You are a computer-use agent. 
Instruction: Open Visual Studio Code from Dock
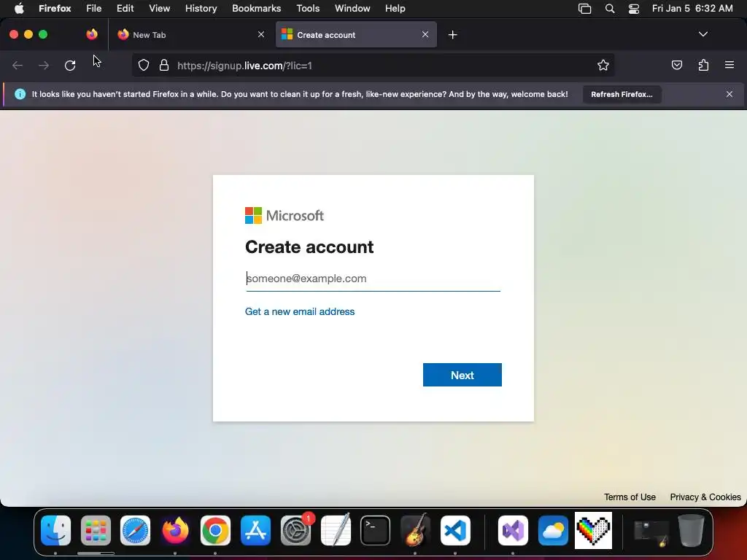[455, 530]
